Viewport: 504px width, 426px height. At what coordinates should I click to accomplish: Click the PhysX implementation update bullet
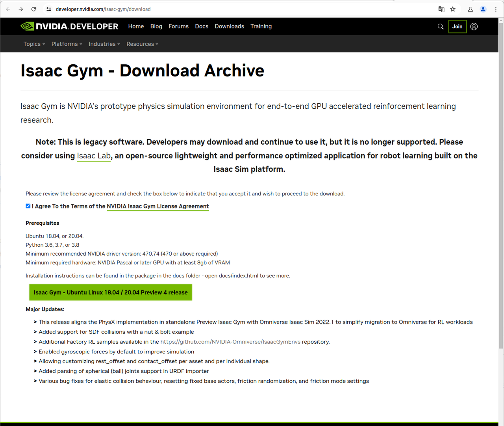pos(256,322)
